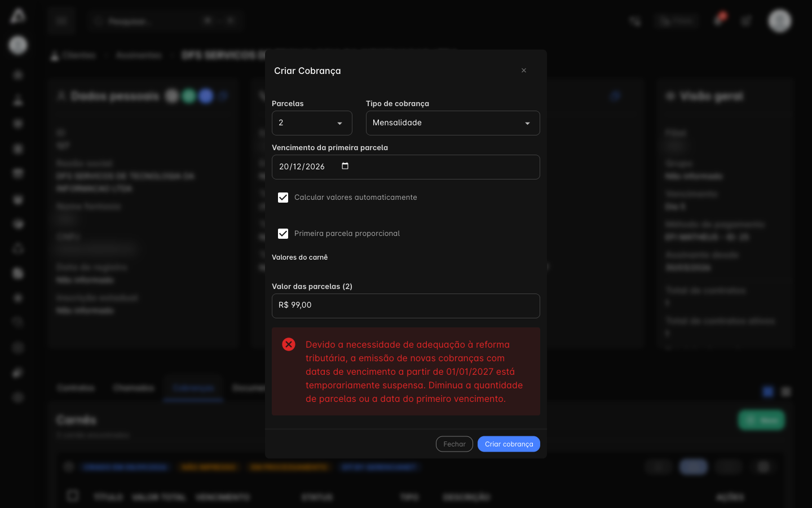Expand the Tipo de cobrança dropdown
812x508 pixels.
pyautogui.click(x=453, y=123)
